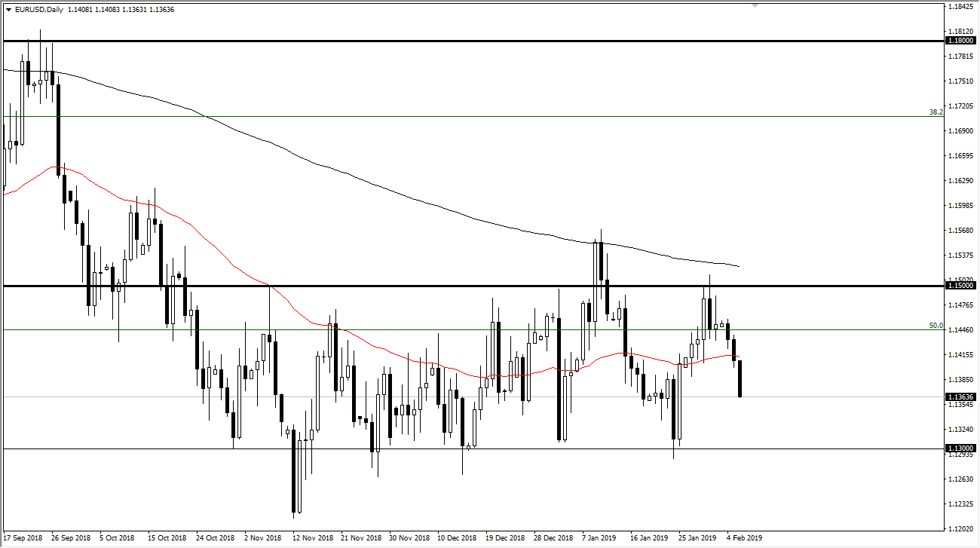Click the 17 Sep 2018 date axis label
Image resolution: width=980 pixels, height=548 pixels.
point(22,538)
